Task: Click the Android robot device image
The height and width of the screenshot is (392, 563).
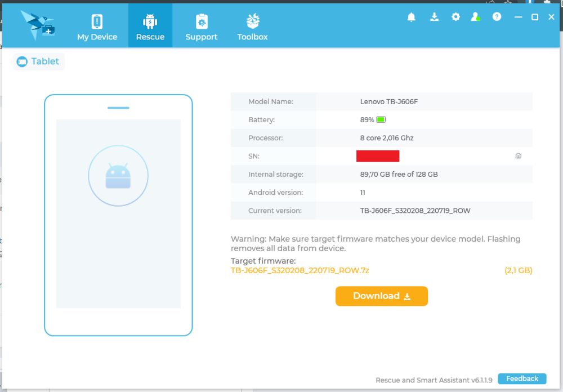Action: [118, 177]
